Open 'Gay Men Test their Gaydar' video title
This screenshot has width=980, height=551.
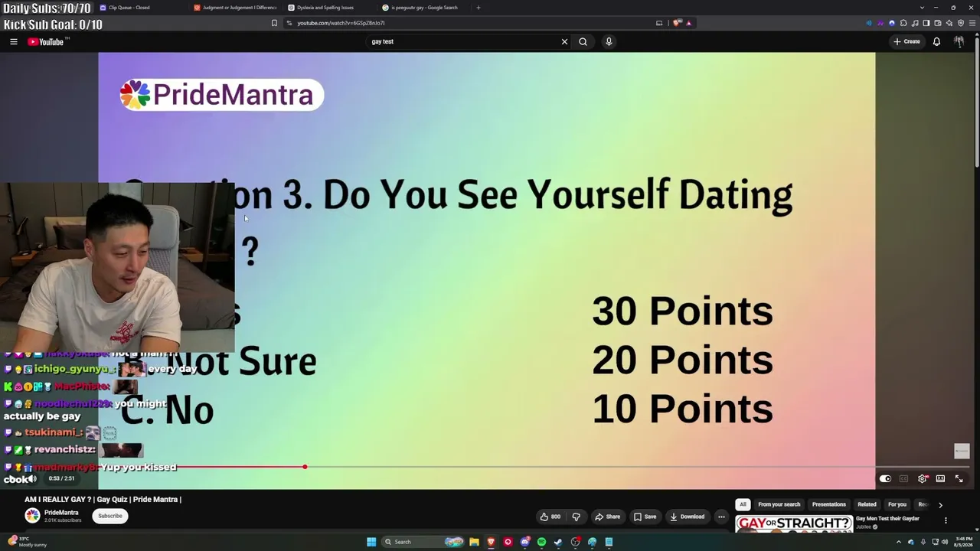click(x=887, y=519)
